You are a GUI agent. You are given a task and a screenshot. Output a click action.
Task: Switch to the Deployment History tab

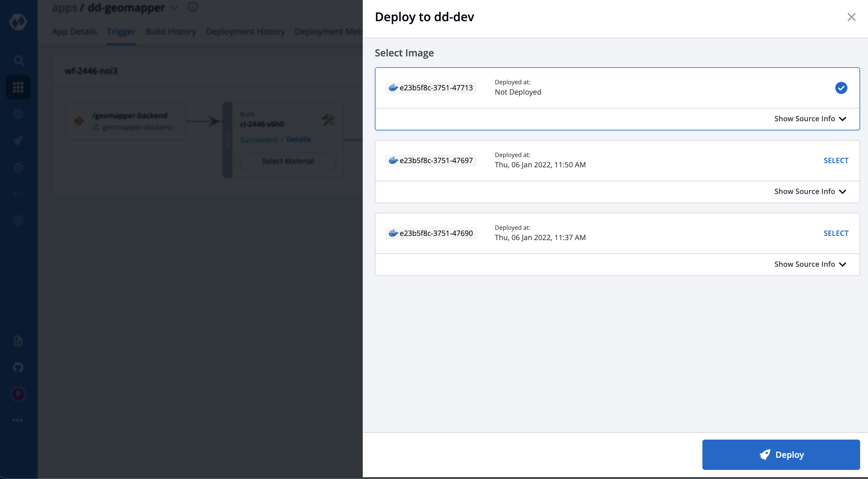point(245,31)
